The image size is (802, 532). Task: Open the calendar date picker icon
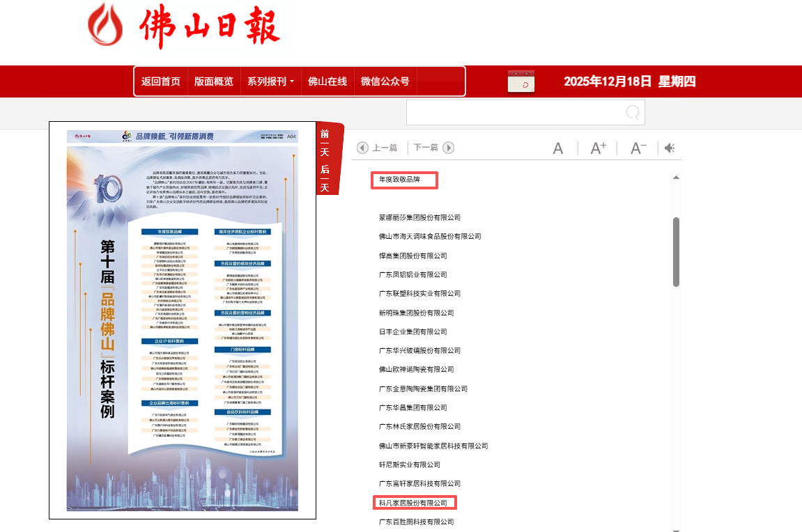point(520,81)
